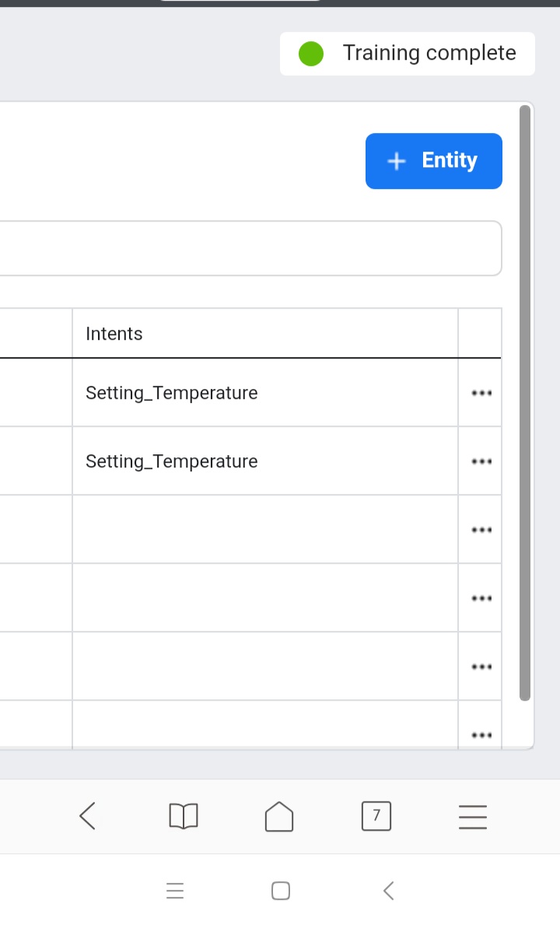Image resolution: width=560 pixels, height=928 pixels.
Task: Open options menu for first Setting_Temperature row
Action: pyautogui.click(x=481, y=393)
